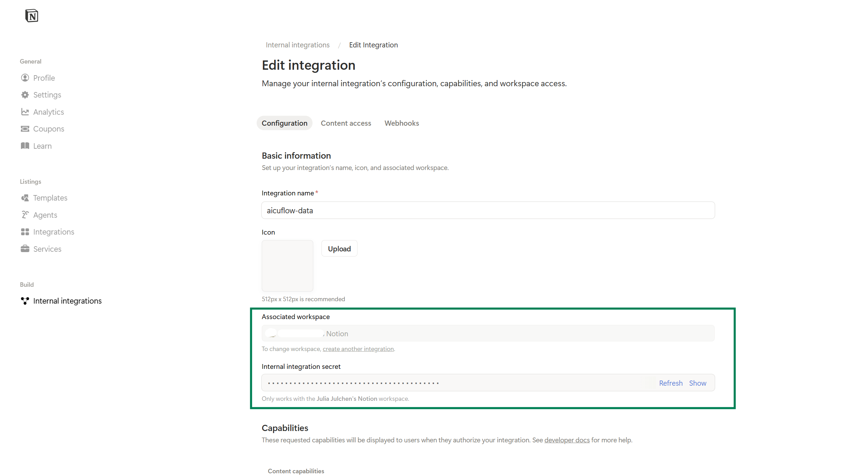The height and width of the screenshot is (476, 868).
Task: Open the developer docs link
Action: pyautogui.click(x=567, y=440)
